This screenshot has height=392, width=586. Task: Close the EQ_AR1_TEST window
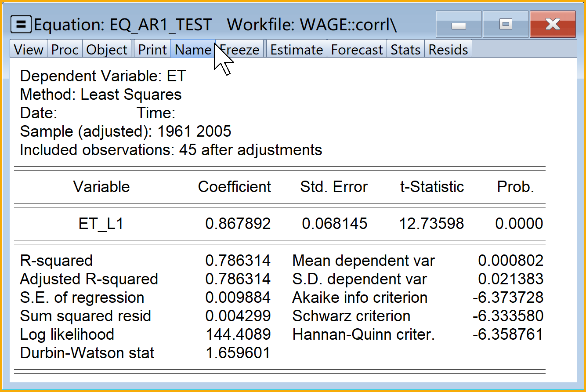[x=553, y=24]
